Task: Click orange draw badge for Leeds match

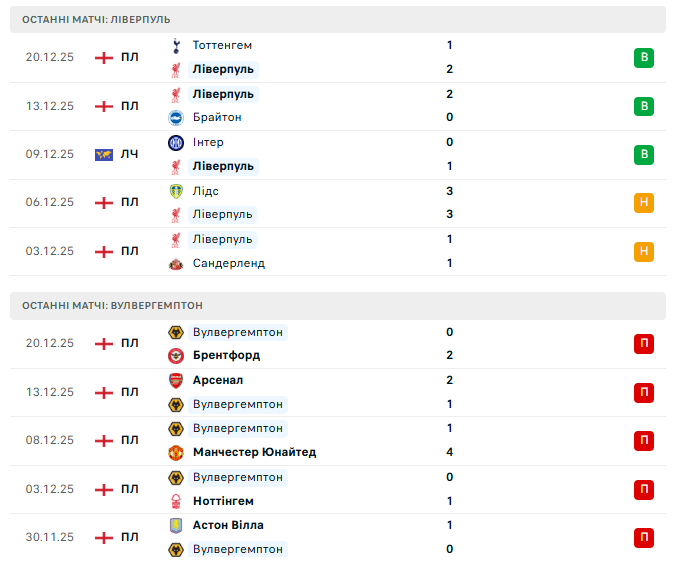Action: pyautogui.click(x=644, y=203)
